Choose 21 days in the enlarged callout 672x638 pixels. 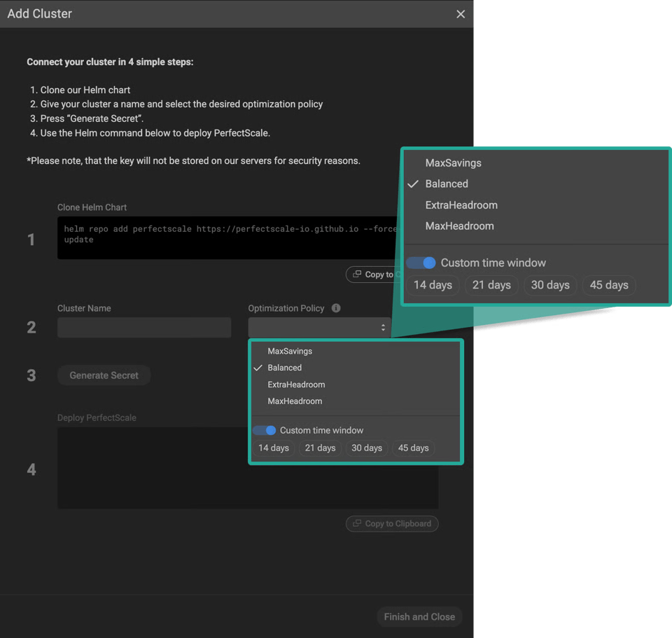coord(491,285)
